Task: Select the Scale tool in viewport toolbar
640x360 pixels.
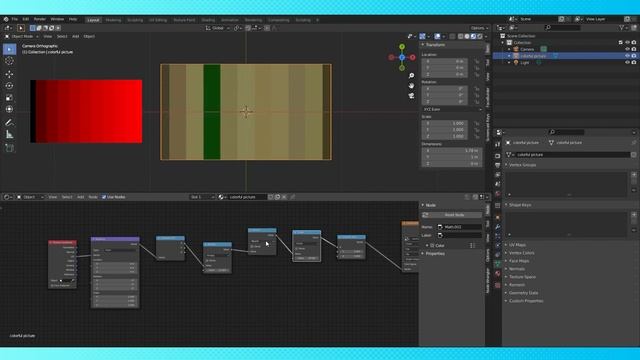Action: [9, 98]
